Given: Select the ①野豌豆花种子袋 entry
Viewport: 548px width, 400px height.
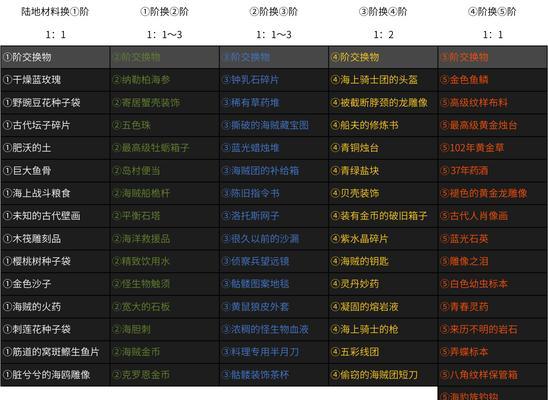Looking at the screenshot, I should coord(55,103).
